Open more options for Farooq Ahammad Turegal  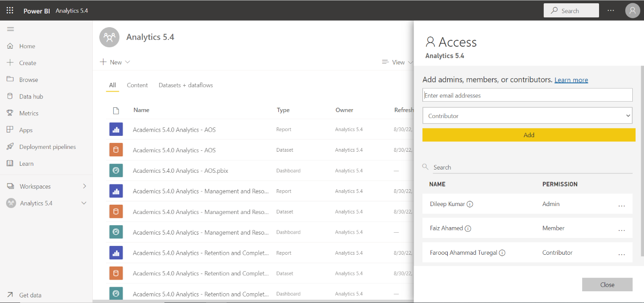coord(622,253)
